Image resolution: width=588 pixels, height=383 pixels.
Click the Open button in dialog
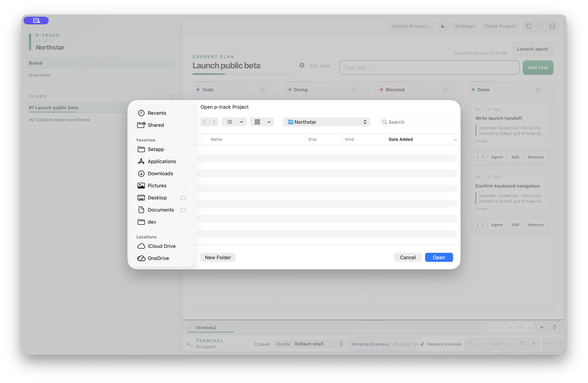coord(439,257)
